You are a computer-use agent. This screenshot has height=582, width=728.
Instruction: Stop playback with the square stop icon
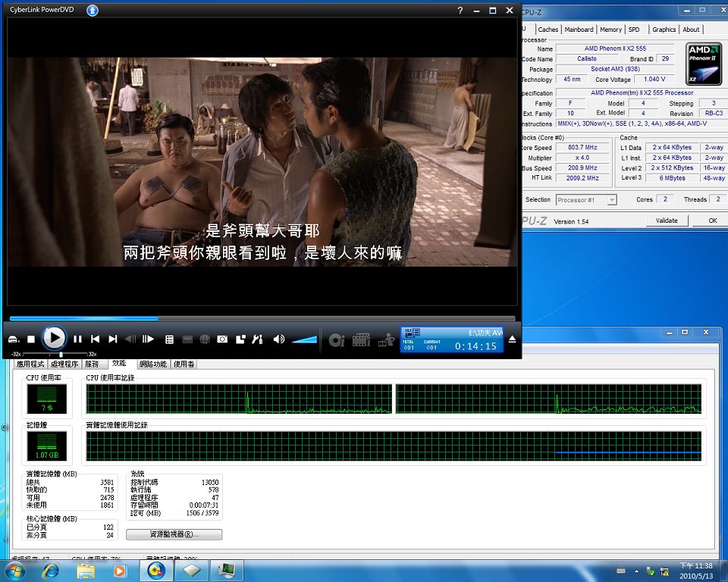tap(31, 339)
